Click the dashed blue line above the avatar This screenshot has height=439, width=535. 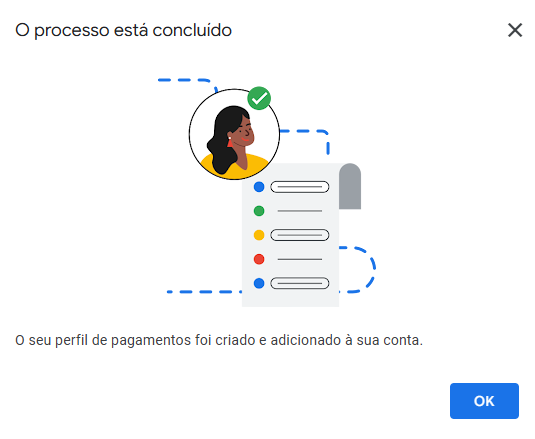pyautogui.click(x=188, y=85)
